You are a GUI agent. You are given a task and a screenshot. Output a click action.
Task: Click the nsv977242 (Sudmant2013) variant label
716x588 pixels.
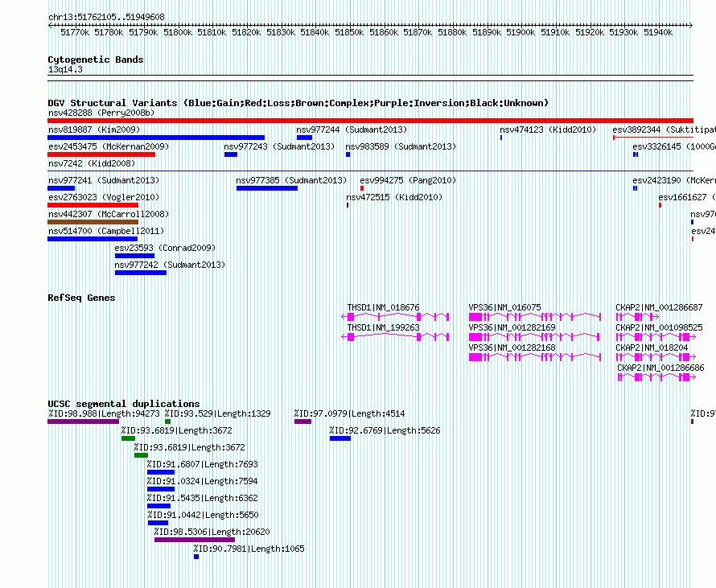click(170, 265)
